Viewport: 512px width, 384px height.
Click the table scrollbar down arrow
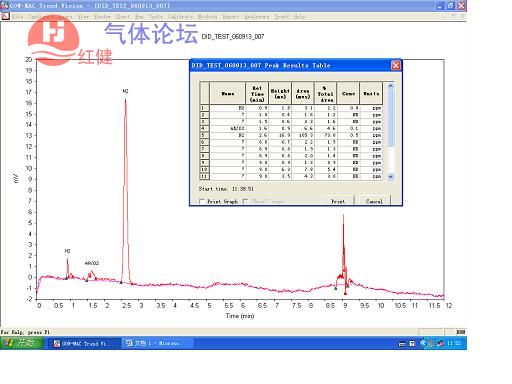click(x=391, y=177)
